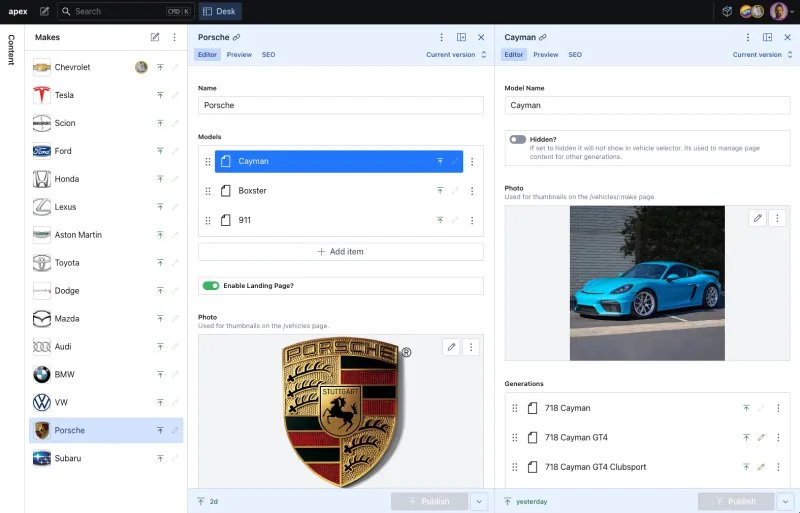Grab drag handle for 718 Cayman GT4

coord(514,437)
